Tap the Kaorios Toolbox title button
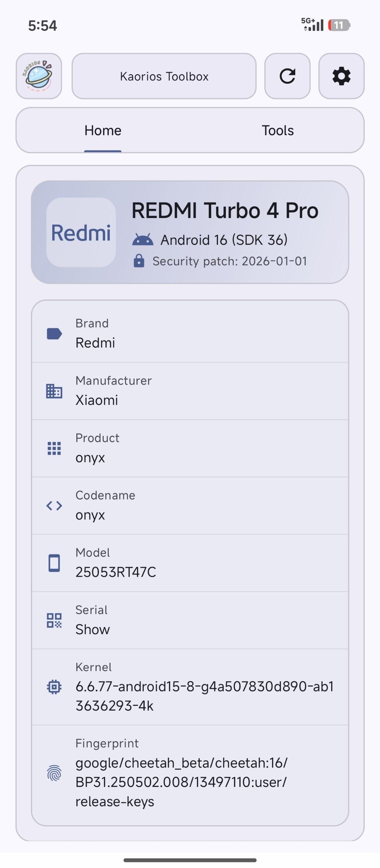380x868 pixels. (x=164, y=76)
